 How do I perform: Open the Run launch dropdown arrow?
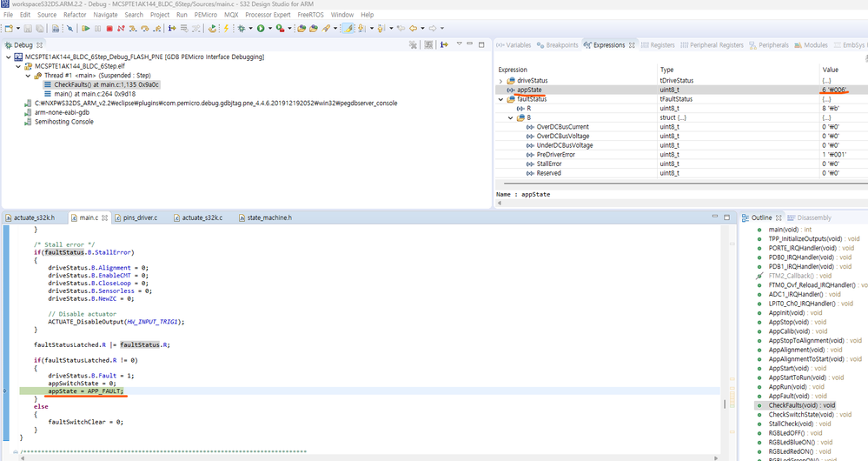[x=270, y=28]
